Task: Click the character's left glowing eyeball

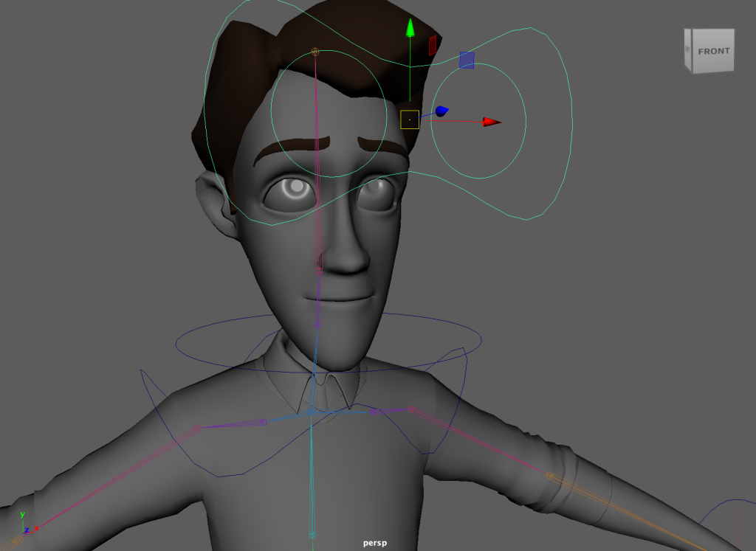Action: [295, 190]
